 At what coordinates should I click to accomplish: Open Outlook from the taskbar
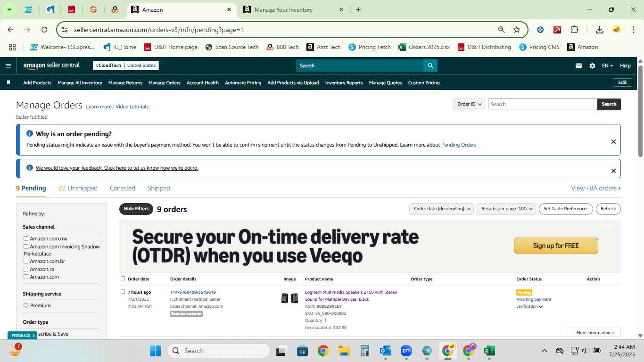pyautogui.click(x=386, y=351)
